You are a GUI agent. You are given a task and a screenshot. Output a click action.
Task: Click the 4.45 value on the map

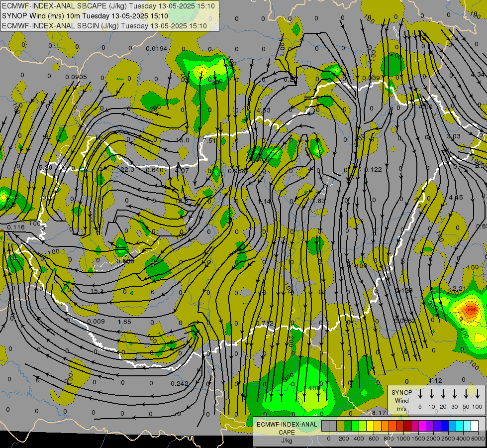point(456,198)
